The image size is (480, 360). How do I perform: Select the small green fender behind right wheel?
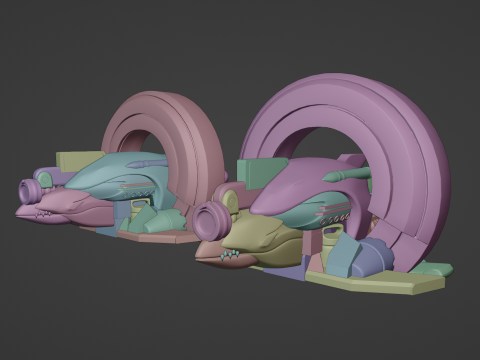pyautogui.click(x=433, y=268)
